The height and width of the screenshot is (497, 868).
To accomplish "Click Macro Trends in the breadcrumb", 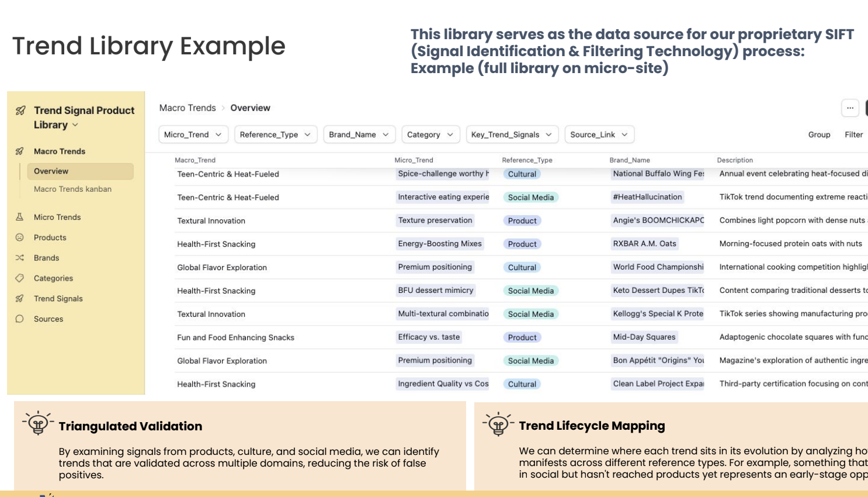I will pos(188,108).
